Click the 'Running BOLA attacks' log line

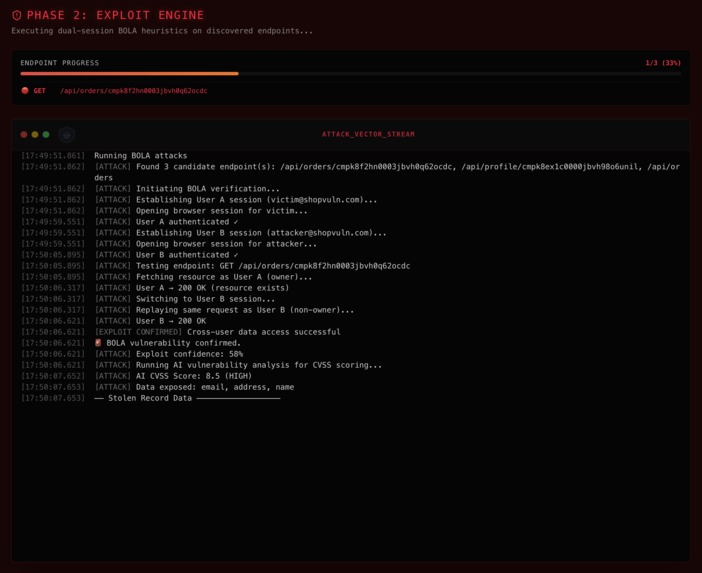pos(141,156)
